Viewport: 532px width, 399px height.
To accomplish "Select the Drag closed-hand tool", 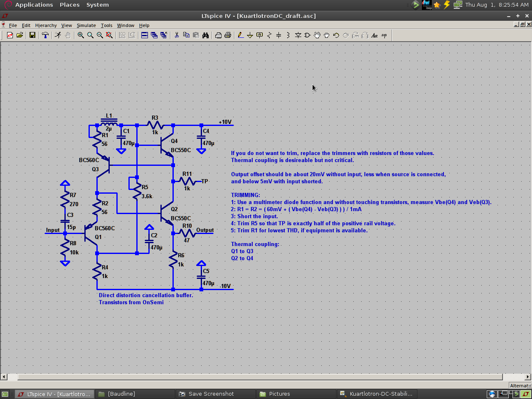I will tap(327, 35).
